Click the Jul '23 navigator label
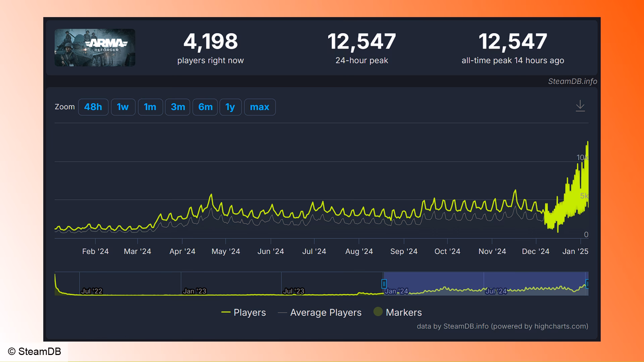The image size is (644, 362). coord(294,291)
